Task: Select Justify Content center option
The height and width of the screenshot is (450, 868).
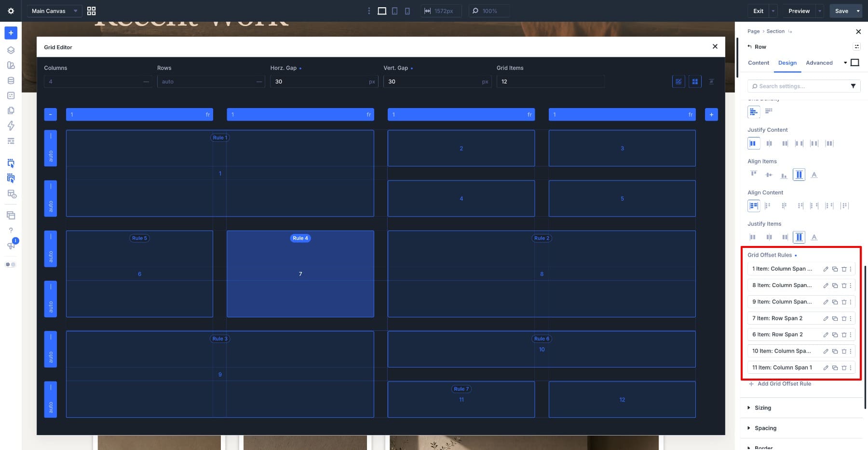Action: pyautogui.click(x=769, y=143)
